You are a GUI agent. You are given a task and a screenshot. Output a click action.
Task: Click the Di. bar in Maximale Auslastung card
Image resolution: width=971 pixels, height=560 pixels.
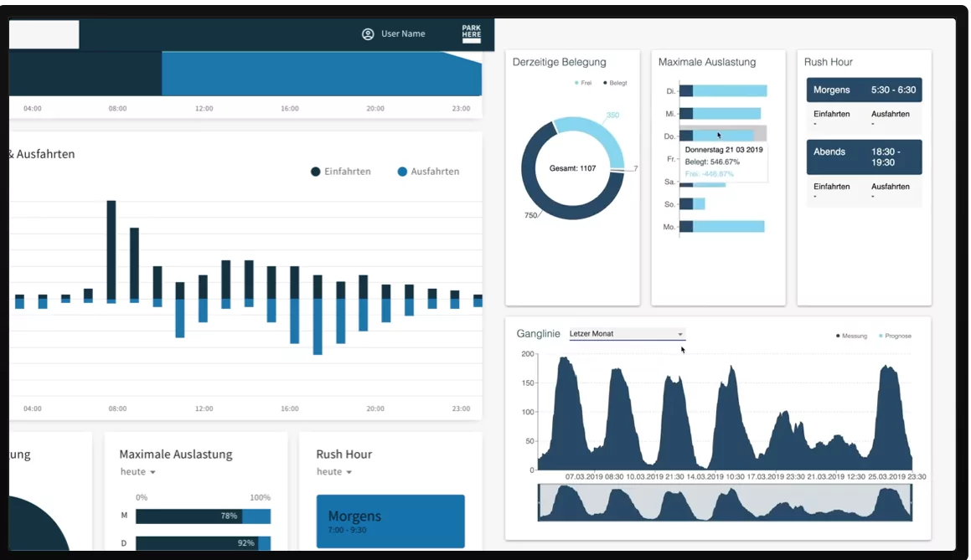(723, 91)
